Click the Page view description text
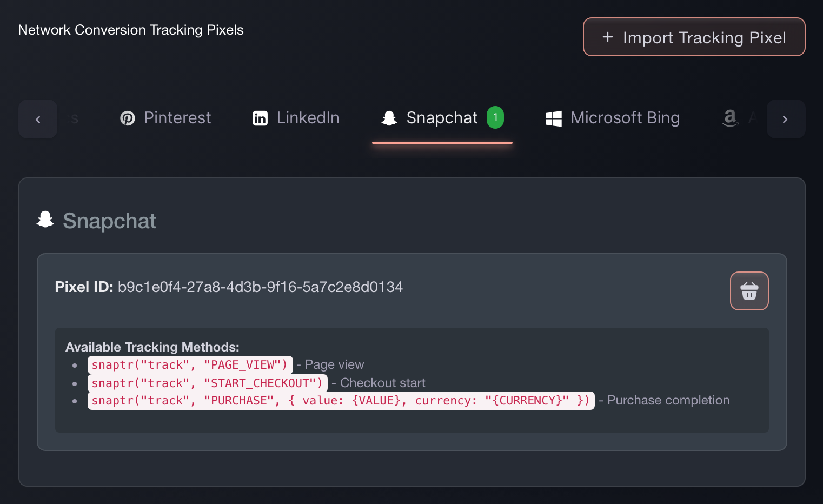This screenshot has height=504, width=823. click(334, 364)
